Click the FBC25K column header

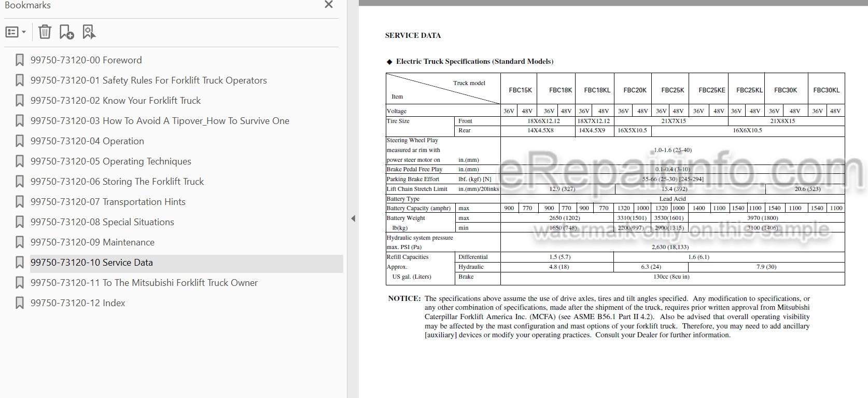pos(673,90)
